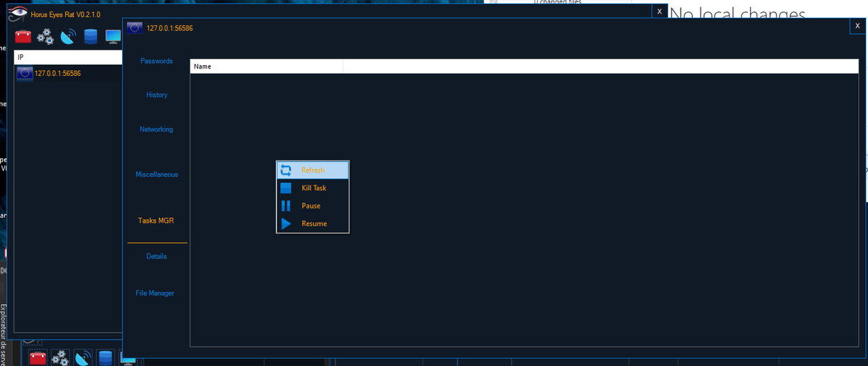Click the Name column header in the task list

pos(267,67)
